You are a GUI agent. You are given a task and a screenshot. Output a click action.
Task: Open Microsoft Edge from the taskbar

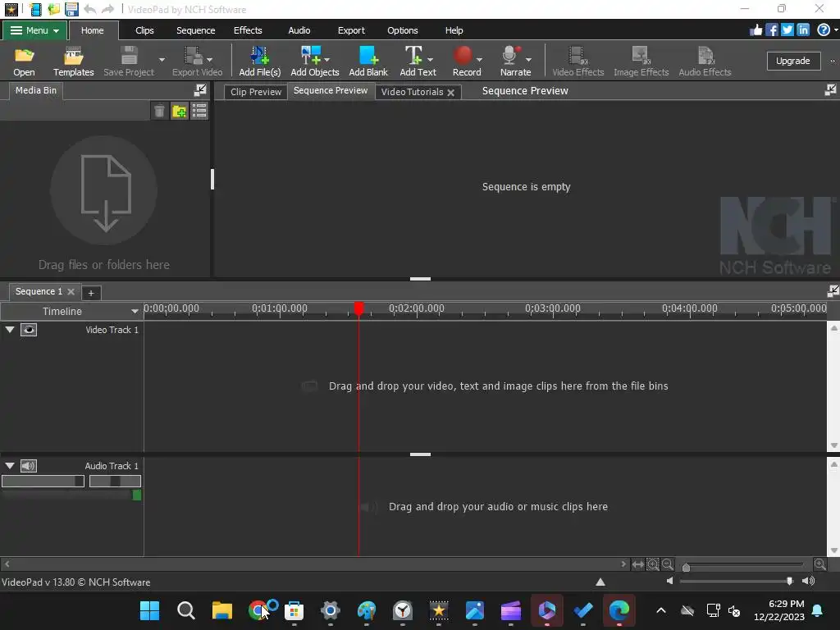[619, 610]
